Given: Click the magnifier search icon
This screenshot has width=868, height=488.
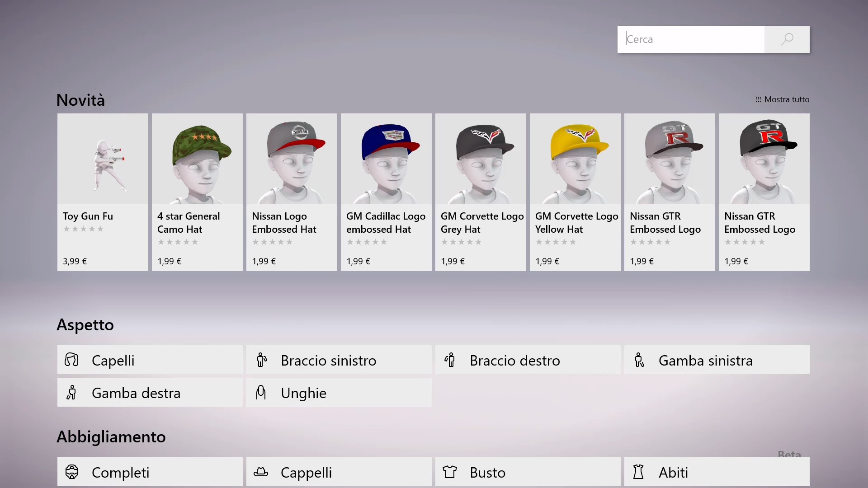Looking at the screenshot, I should pos(787,39).
